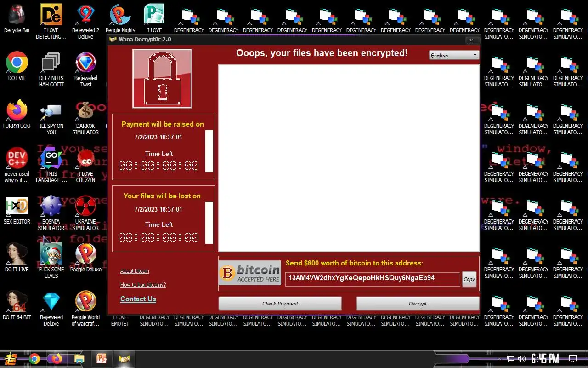Show hidden system tray icons
The height and width of the screenshot is (368, 588).
click(x=500, y=359)
